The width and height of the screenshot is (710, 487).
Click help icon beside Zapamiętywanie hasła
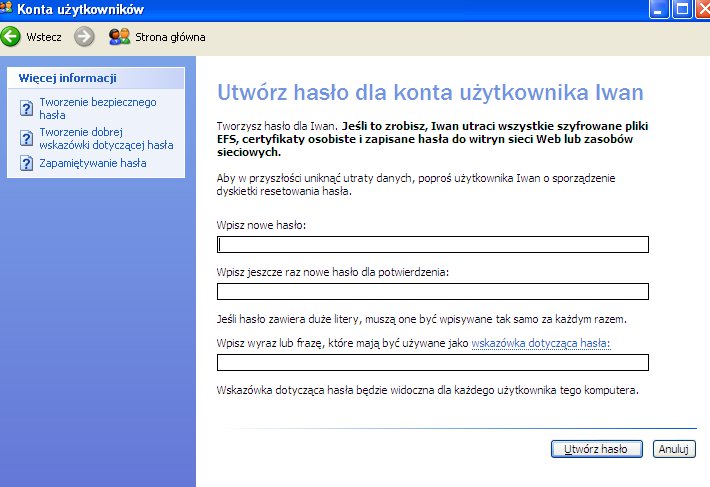26,162
